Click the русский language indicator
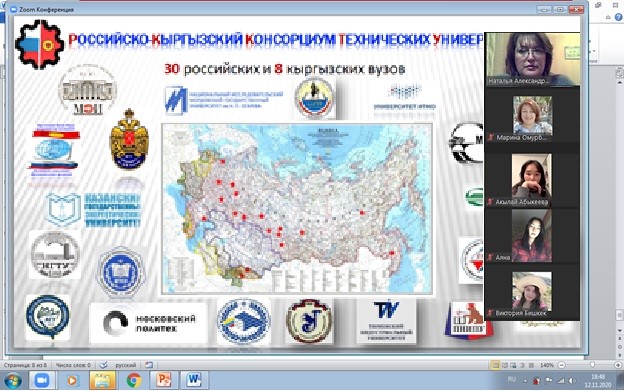 (126, 365)
